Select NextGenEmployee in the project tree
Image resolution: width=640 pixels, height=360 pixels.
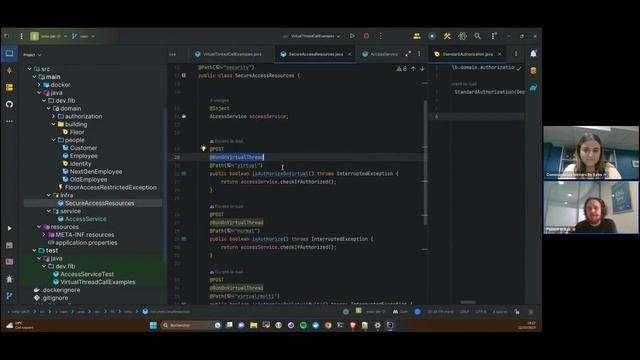point(96,171)
